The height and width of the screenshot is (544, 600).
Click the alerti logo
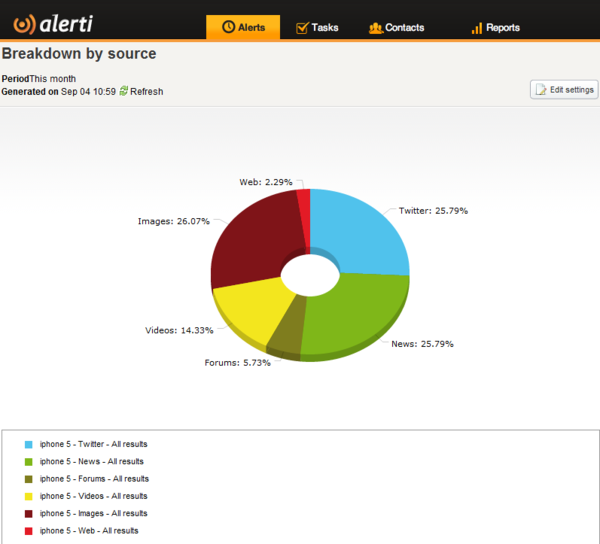[53, 24]
